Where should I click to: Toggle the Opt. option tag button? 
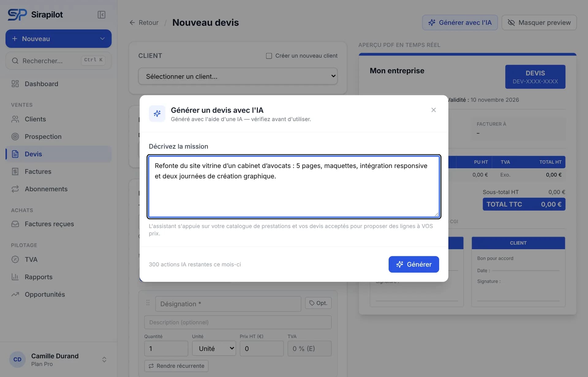tap(318, 303)
